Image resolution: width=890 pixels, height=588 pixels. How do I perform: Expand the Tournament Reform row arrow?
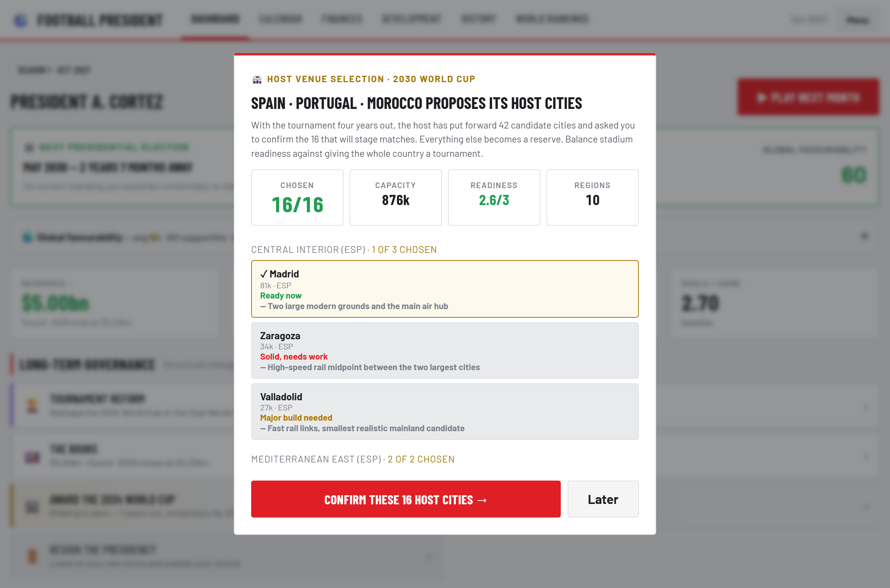coord(866,406)
